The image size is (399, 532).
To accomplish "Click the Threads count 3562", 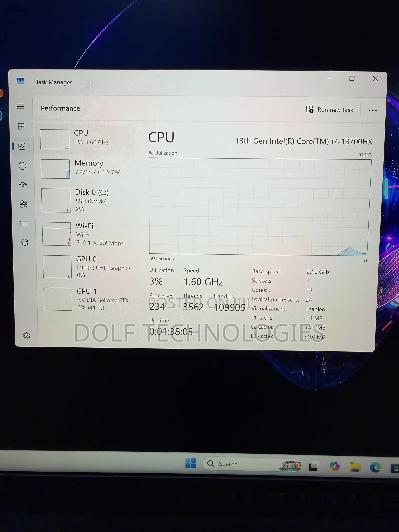I will tap(193, 307).
